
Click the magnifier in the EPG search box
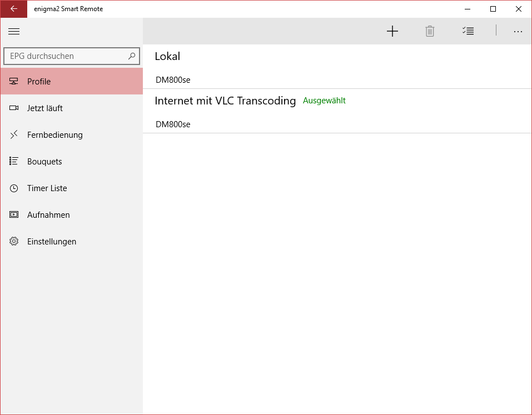pyautogui.click(x=131, y=56)
